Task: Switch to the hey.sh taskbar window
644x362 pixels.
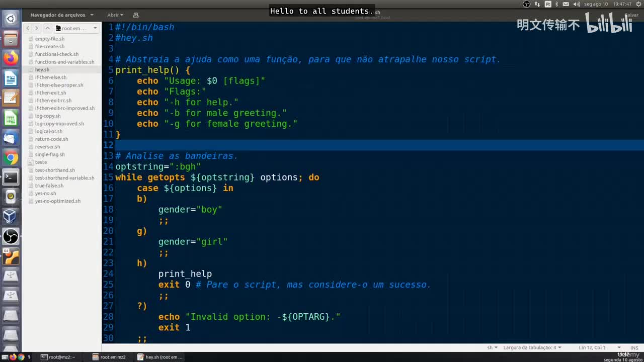Action: point(160,357)
